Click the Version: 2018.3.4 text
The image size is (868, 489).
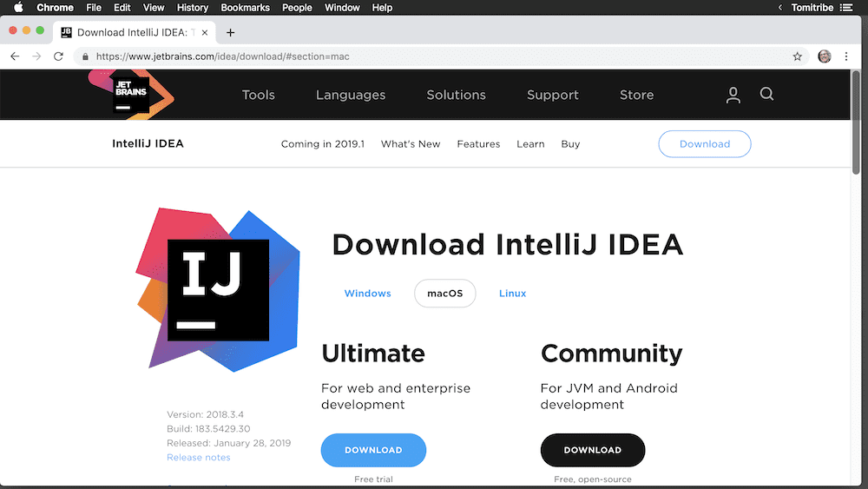point(206,414)
